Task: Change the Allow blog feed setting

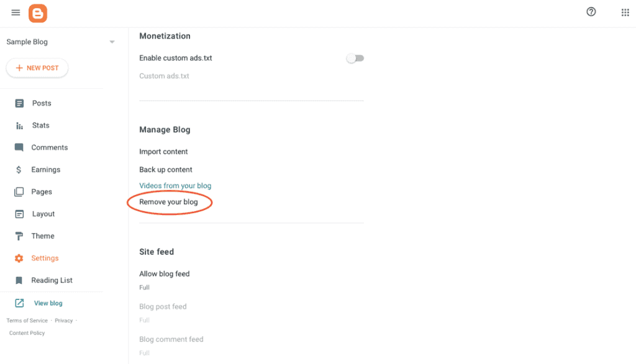Action: [x=165, y=273]
